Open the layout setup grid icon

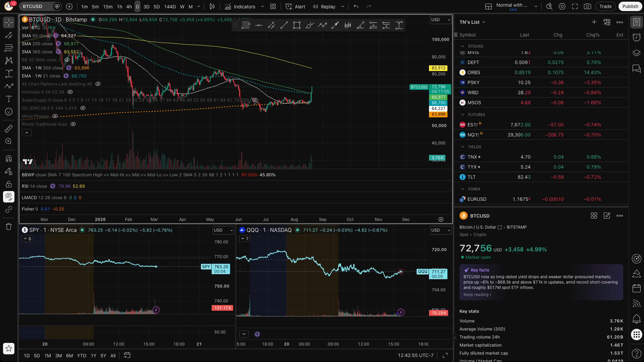[x=273, y=6]
